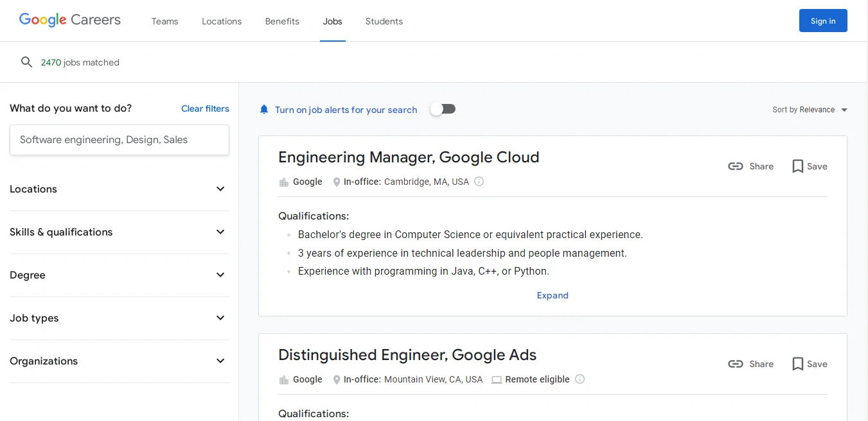Image resolution: width=868 pixels, height=421 pixels.
Task: Click location pin icon beside Mountain View
Action: pos(337,380)
